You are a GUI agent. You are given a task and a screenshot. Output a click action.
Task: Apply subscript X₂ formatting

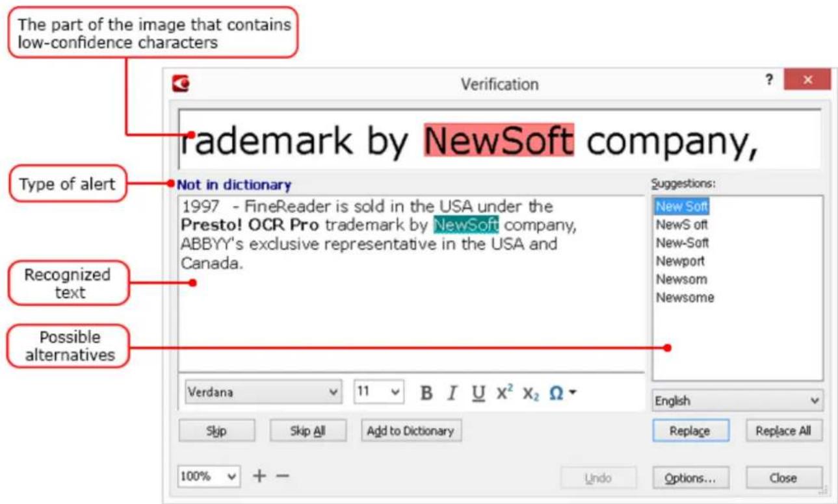tap(530, 394)
